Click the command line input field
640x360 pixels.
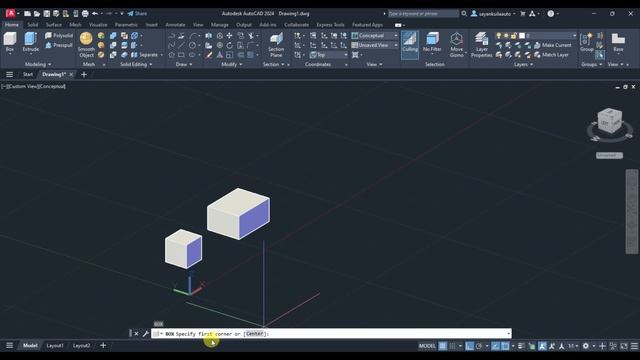click(331, 333)
